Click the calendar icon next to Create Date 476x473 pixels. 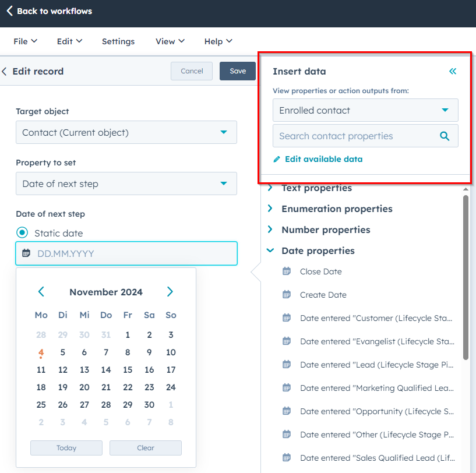(x=287, y=295)
